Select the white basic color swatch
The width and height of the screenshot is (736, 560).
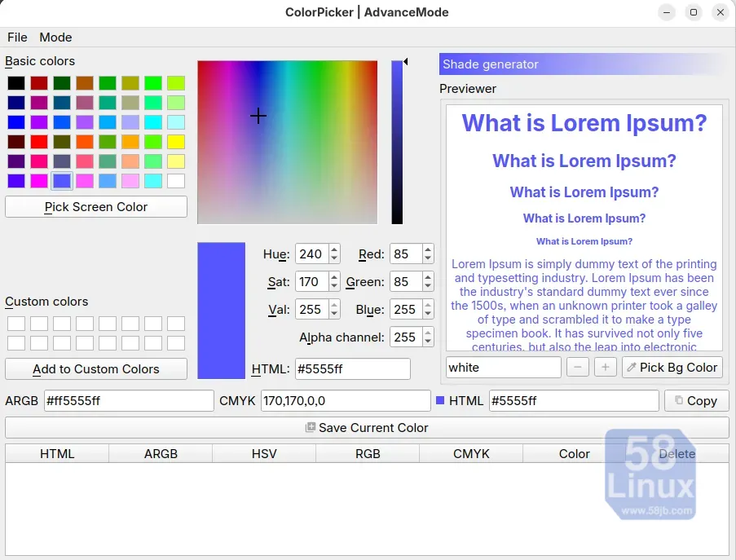pos(176,181)
